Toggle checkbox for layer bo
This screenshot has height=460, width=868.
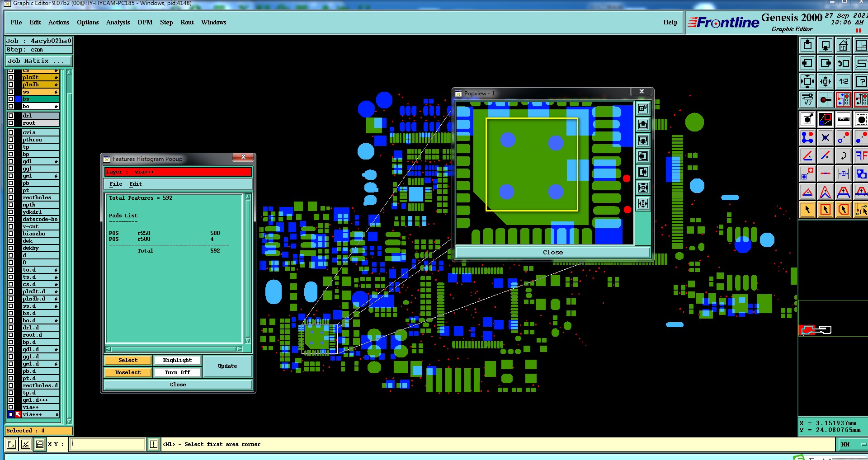point(11,106)
